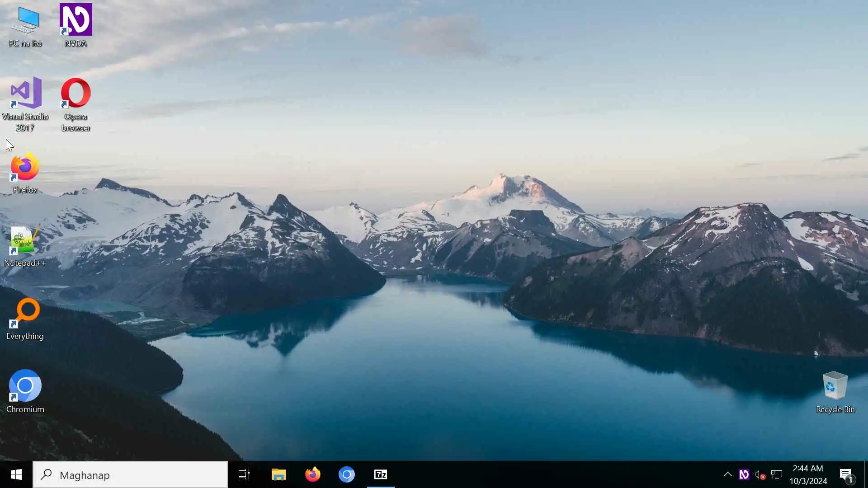Open the notification Action Center
This screenshot has width=868, height=488.
pyautogui.click(x=846, y=474)
